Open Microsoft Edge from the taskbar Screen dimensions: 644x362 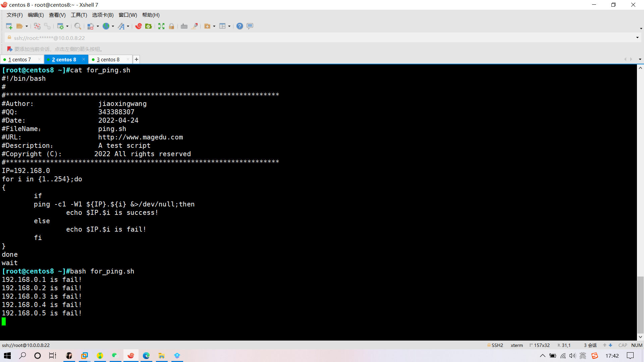(x=146, y=356)
